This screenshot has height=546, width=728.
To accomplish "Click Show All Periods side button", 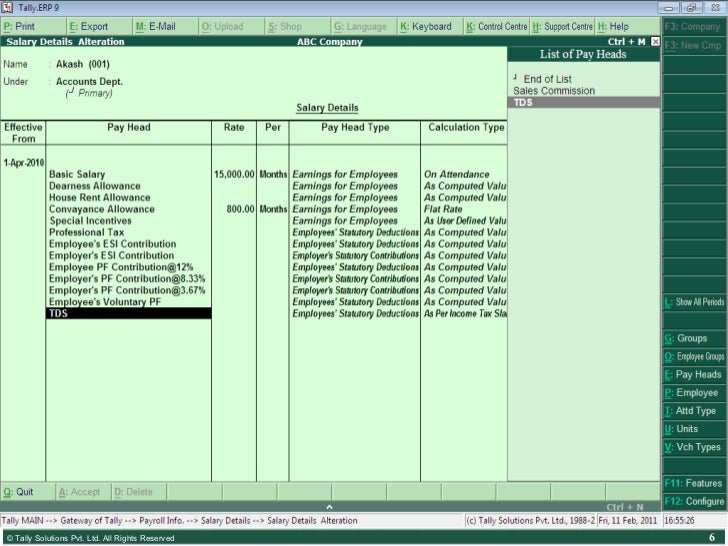I will [x=693, y=302].
